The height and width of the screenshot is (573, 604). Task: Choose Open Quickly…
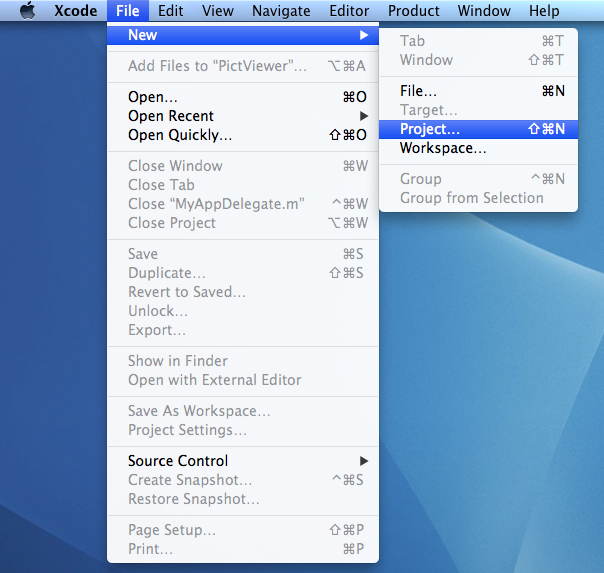pyautogui.click(x=243, y=135)
